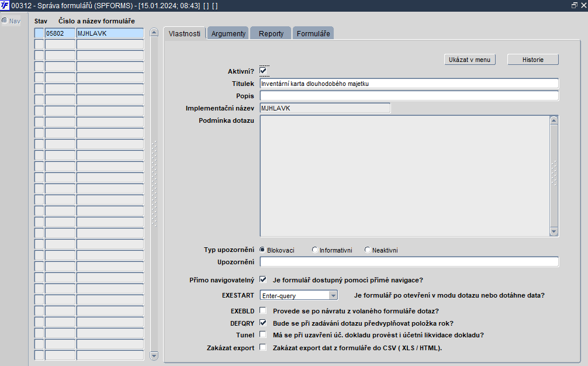Click the empty Popis input field
588x366 pixels.
pos(409,96)
